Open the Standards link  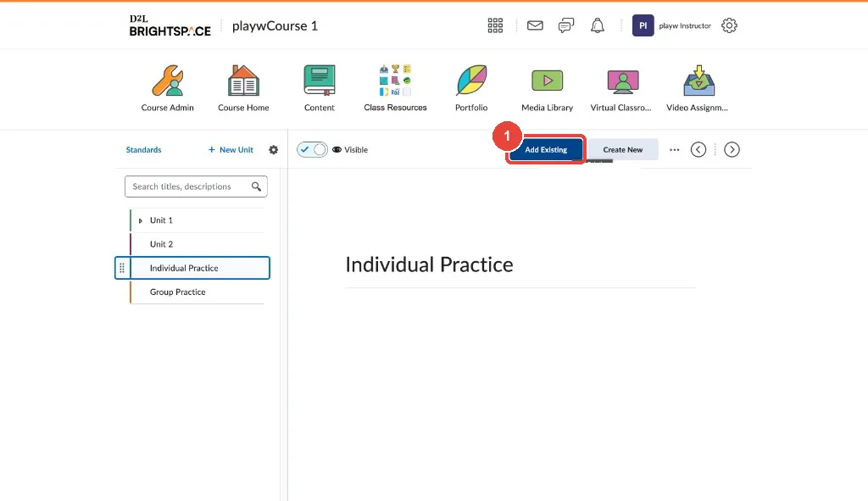[x=143, y=149]
